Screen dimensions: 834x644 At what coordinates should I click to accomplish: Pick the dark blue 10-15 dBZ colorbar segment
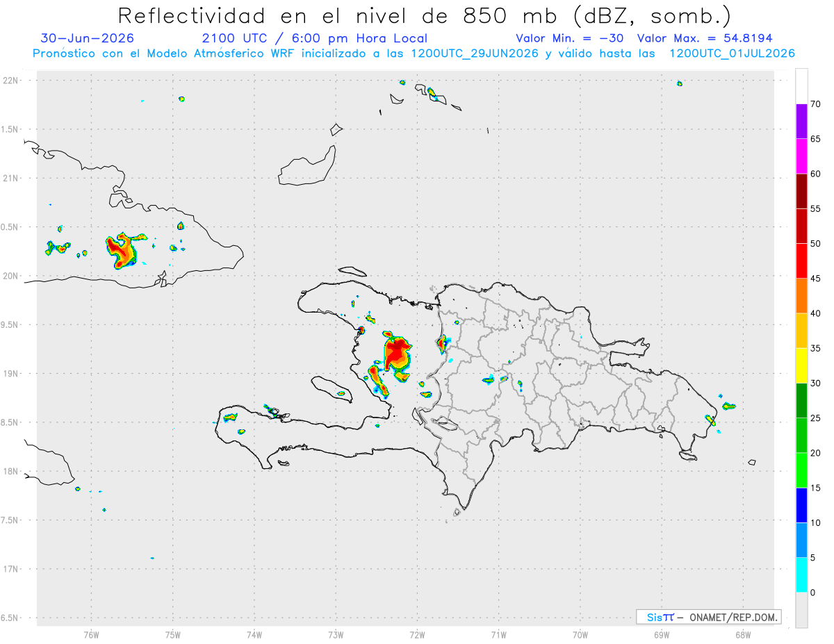801,505
